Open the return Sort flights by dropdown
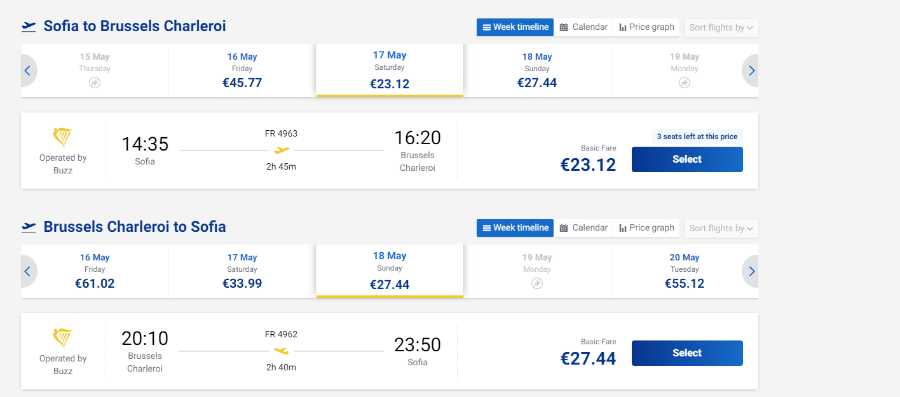900x397 pixels. click(721, 228)
